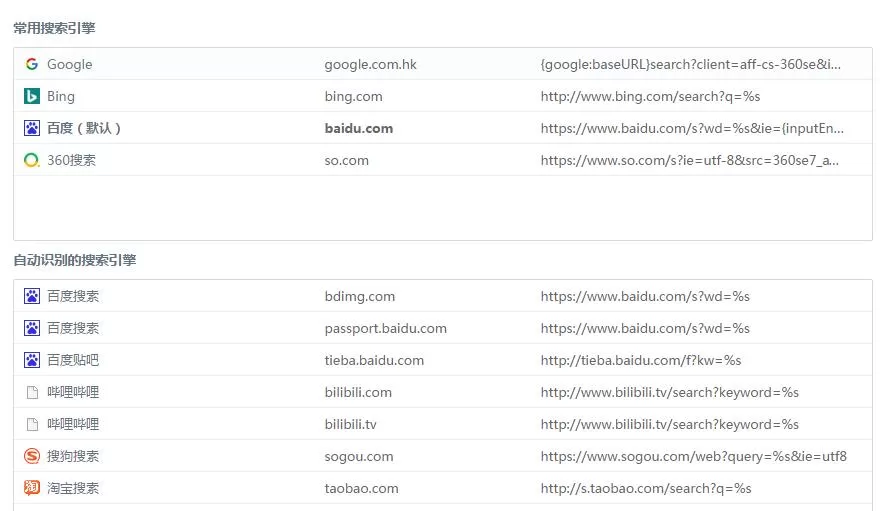Click the baidu.com/s?wd=%s&ie= URL cell
This screenshot has width=880, height=511.
click(x=692, y=128)
